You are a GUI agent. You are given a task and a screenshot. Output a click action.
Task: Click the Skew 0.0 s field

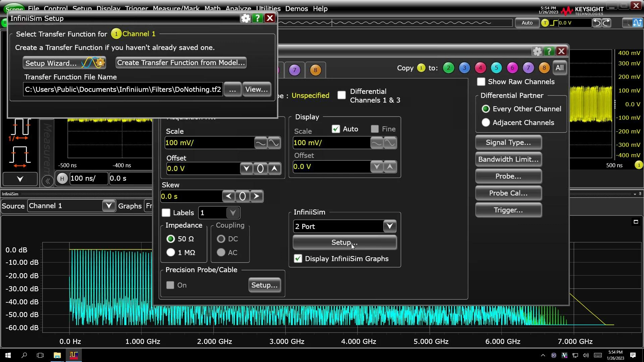(x=191, y=196)
